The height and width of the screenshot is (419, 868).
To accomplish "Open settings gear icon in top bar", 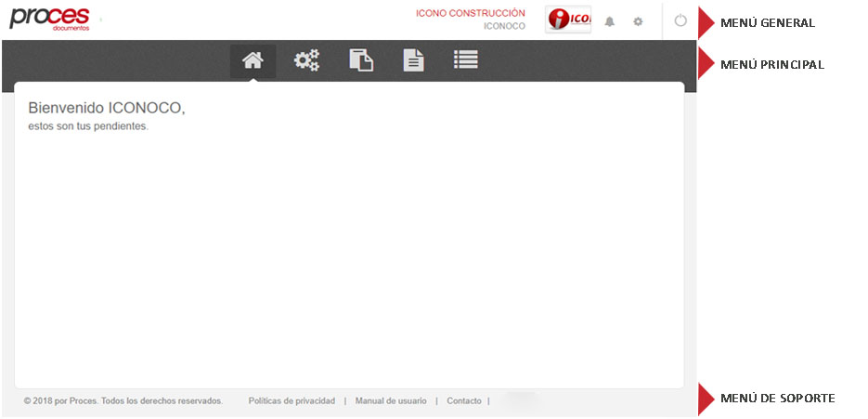I will click(638, 21).
